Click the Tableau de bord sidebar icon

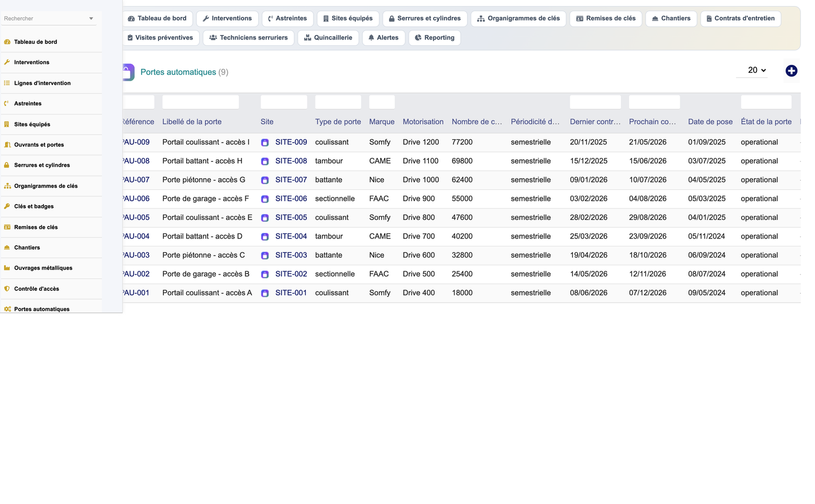7,42
